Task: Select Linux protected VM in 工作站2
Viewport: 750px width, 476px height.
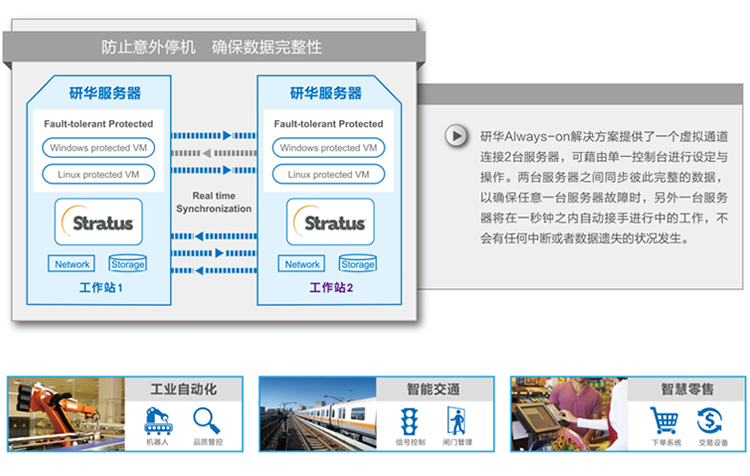Action: [329, 174]
